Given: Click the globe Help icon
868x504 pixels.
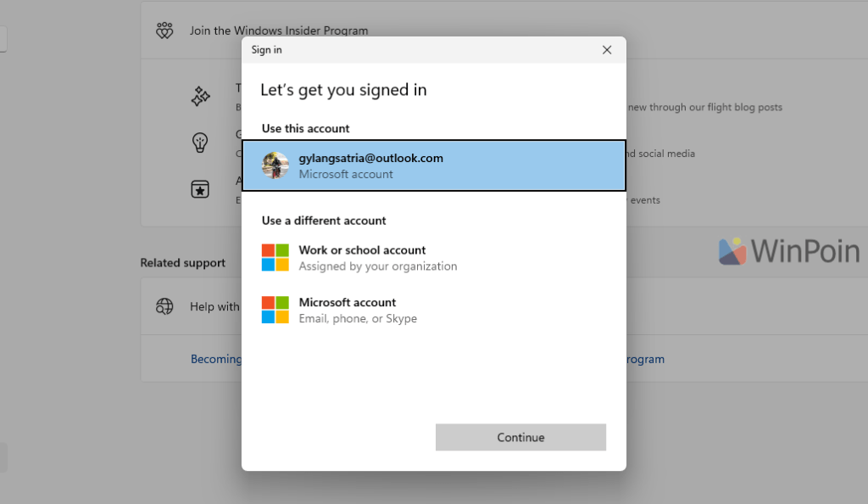Looking at the screenshot, I should (164, 306).
